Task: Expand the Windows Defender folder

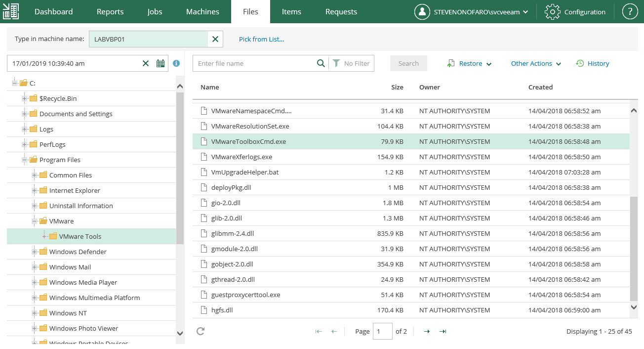Action: [35, 252]
